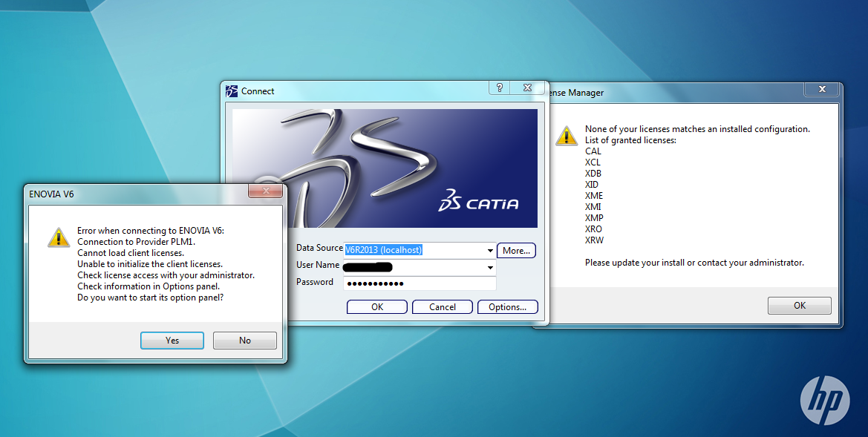Close the ENOVIA V6 error dialog

tap(266, 191)
